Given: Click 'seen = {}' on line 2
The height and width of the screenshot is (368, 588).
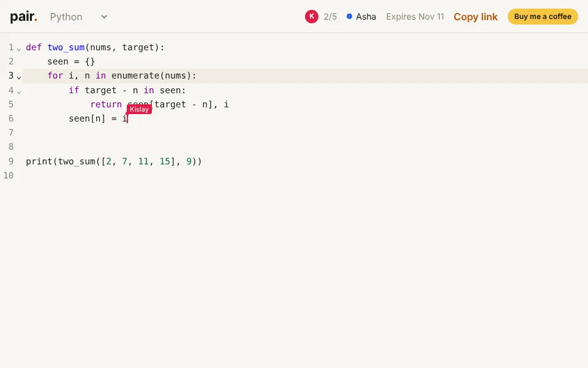Looking at the screenshot, I should (x=71, y=61).
